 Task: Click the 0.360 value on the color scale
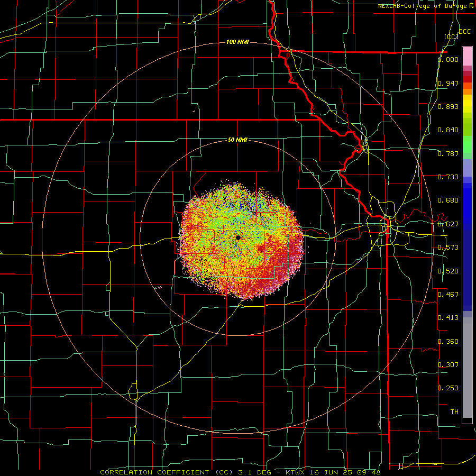pyautogui.click(x=448, y=342)
